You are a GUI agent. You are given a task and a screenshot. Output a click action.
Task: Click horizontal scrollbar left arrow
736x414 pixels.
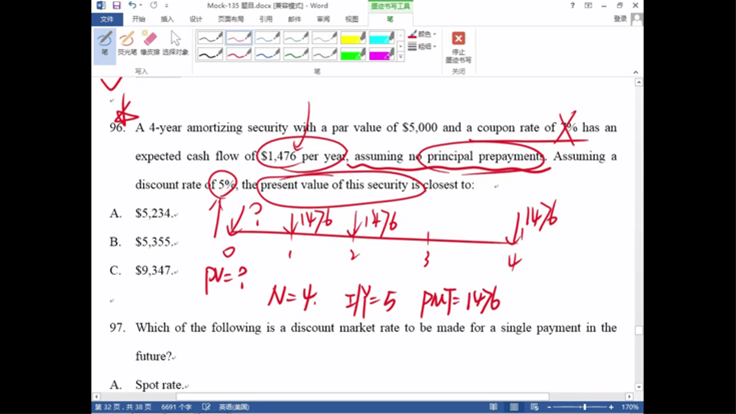(96, 397)
